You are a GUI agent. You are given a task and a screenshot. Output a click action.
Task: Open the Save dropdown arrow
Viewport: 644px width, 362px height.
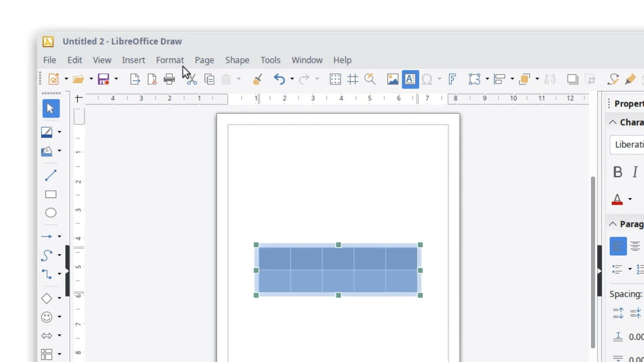coord(116,79)
